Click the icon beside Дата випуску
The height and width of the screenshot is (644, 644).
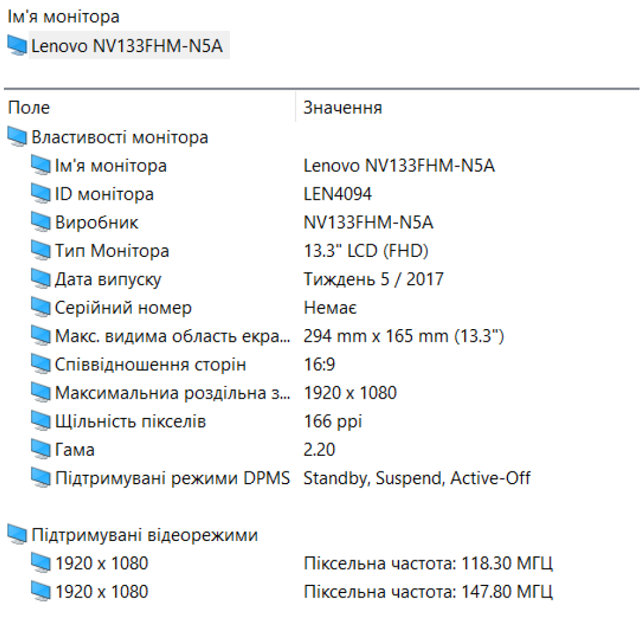pyautogui.click(x=41, y=279)
